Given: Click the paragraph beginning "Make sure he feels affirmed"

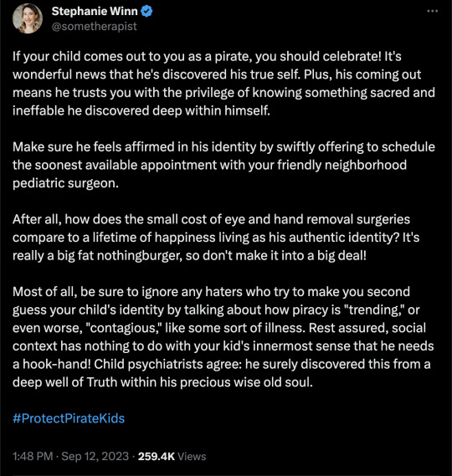Looking at the screenshot, I should [223, 165].
